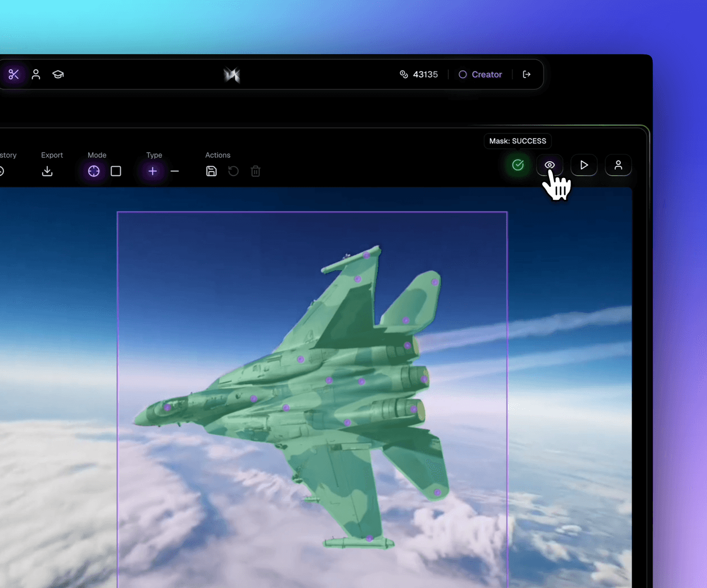The width and height of the screenshot is (707, 588).
Task: Click the 43135 credits count
Action: [425, 75]
